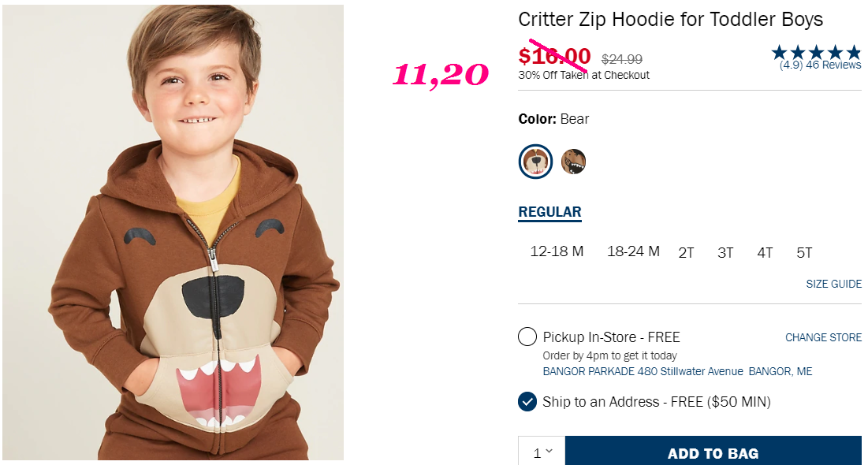Choose the dinosaur color swatch
The width and height of the screenshot is (868, 465).
[573, 162]
